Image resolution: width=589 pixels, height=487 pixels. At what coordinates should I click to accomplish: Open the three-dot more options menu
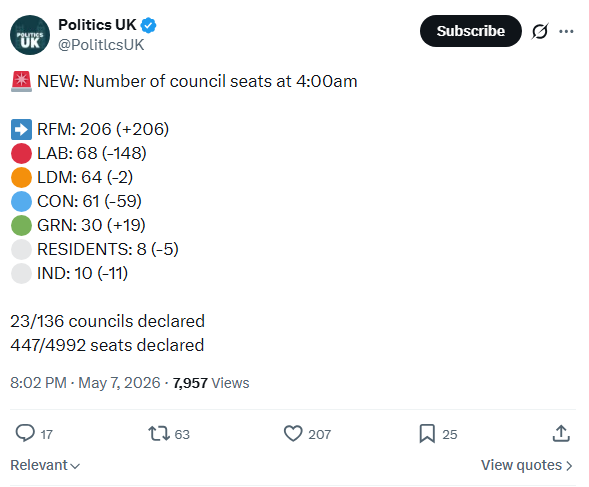(566, 31)
